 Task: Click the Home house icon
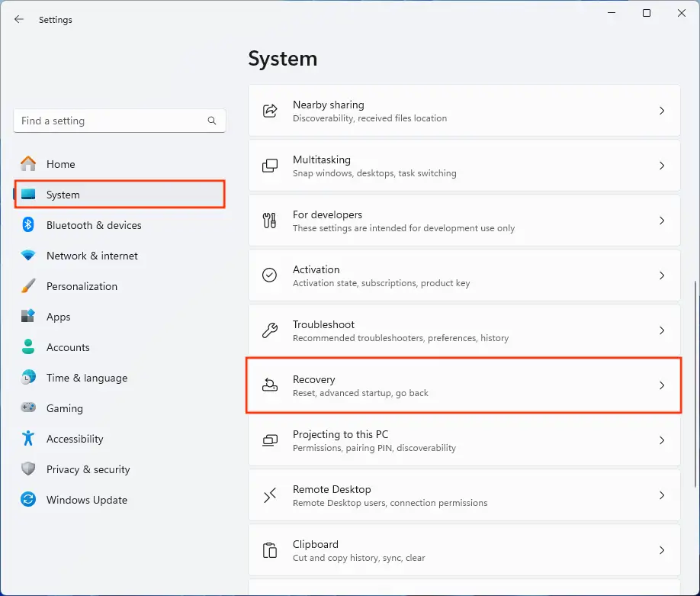coord(28,164)
